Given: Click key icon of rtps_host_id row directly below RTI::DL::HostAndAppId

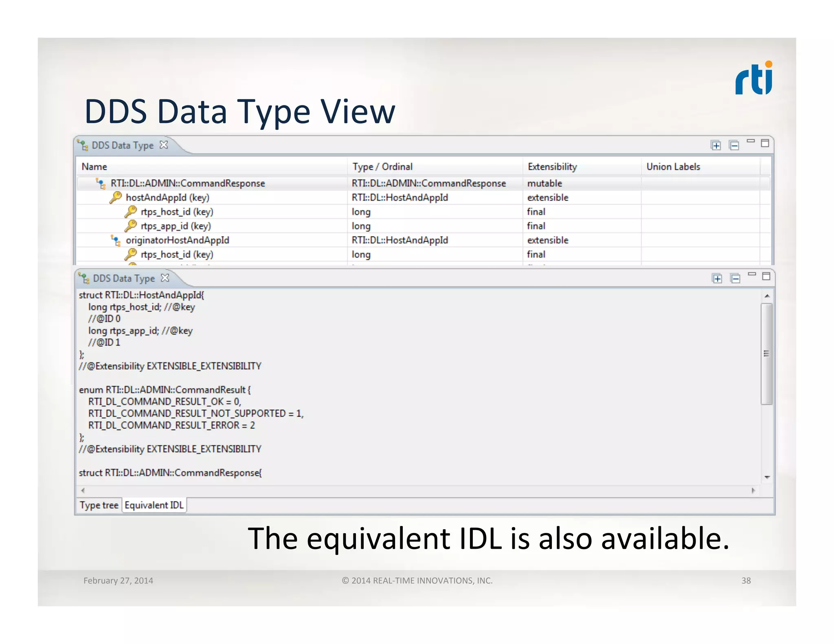Looking at the screenshot, I should (131, 254).
